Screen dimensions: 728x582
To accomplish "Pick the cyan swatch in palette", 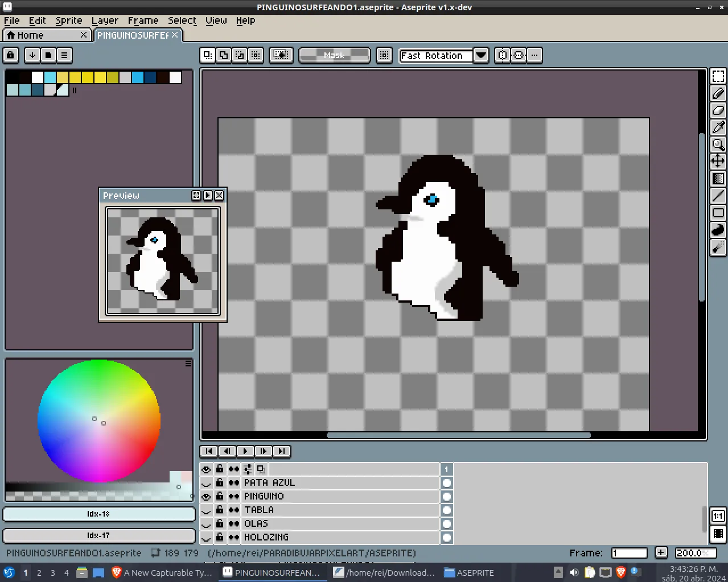I will tap(50, 77).
